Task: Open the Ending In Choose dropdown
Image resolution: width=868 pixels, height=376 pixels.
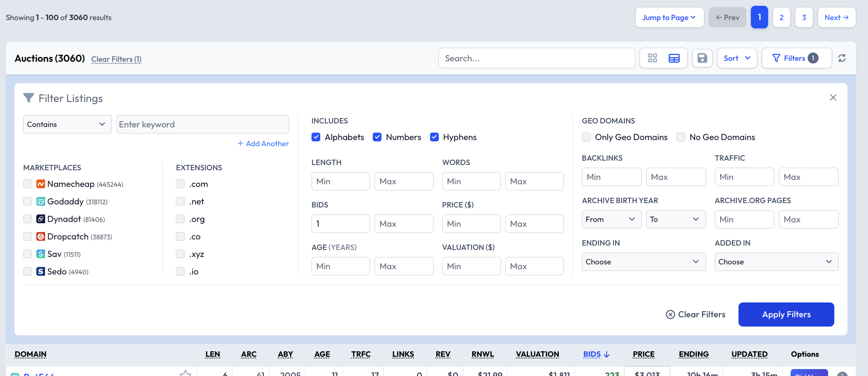Action: point(644,262)
